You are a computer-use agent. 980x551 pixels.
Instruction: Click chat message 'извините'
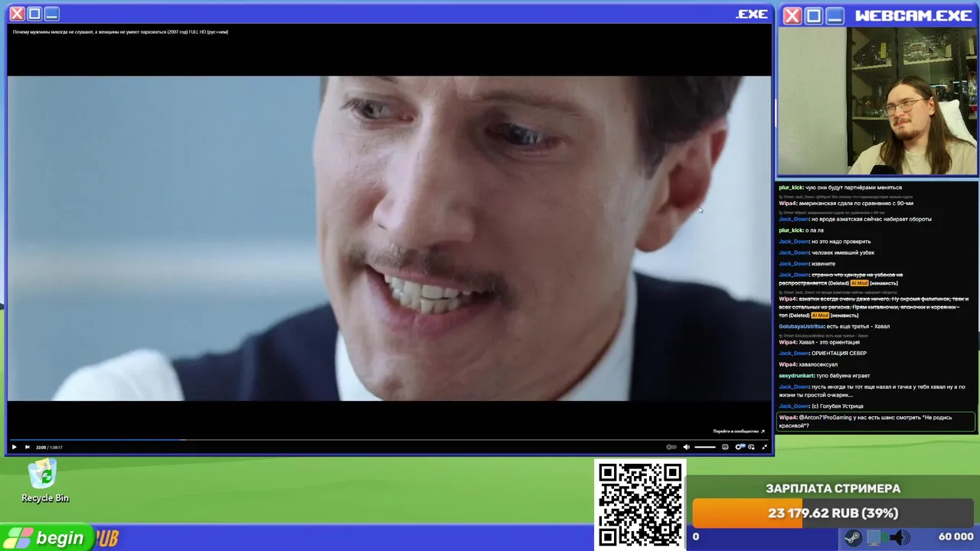coord(823,263)
